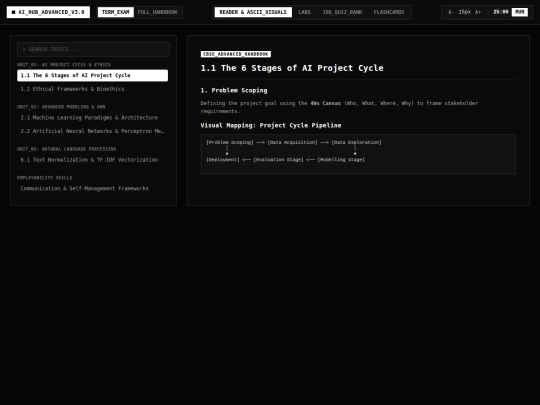This screenshot has width=540, height=405.
Task: Decrease font size with A- button
Action: (451, 12)
